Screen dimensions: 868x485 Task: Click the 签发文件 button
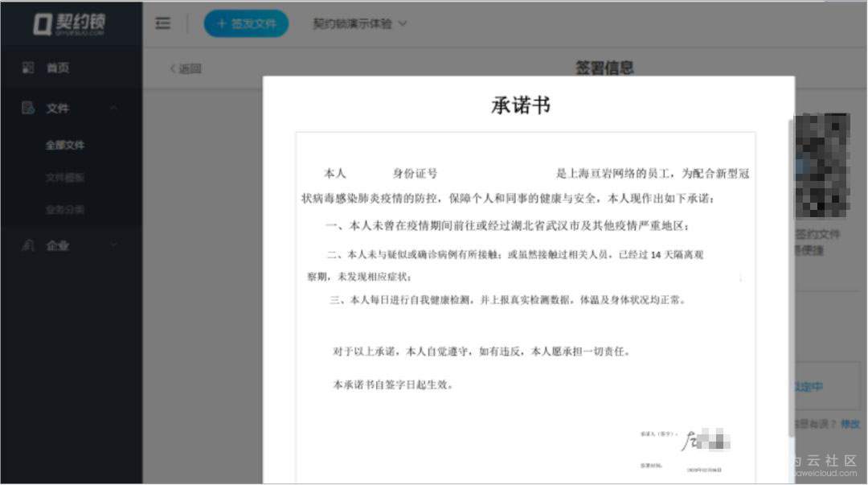(x=247, y=24)
